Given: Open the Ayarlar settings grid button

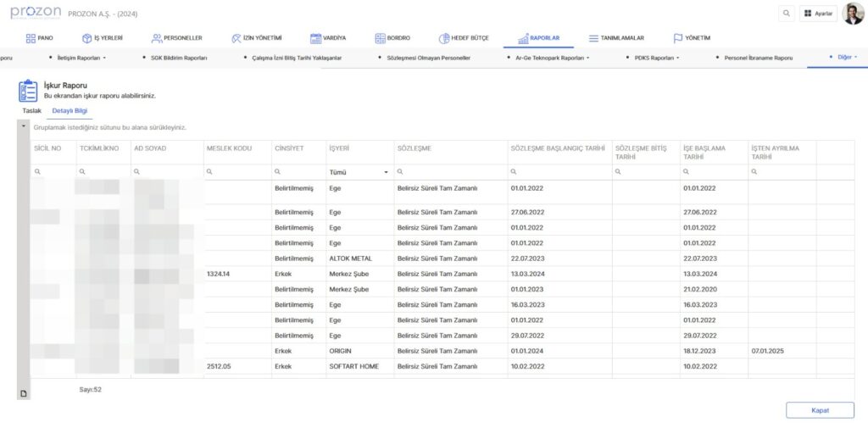Looking at the screenshot, I should click(x=818, y=14).
